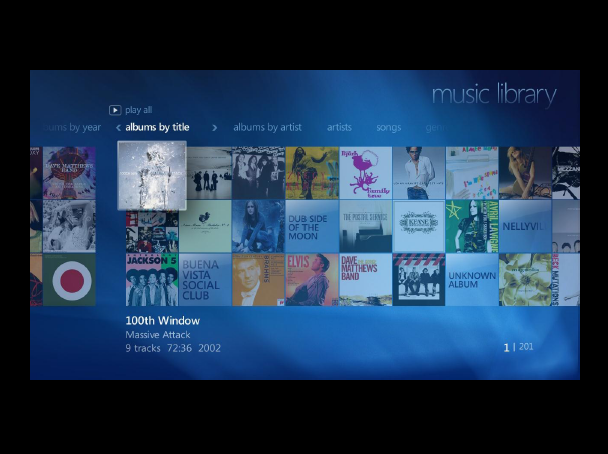Click the Massive Attack artist text

(158, 335)
